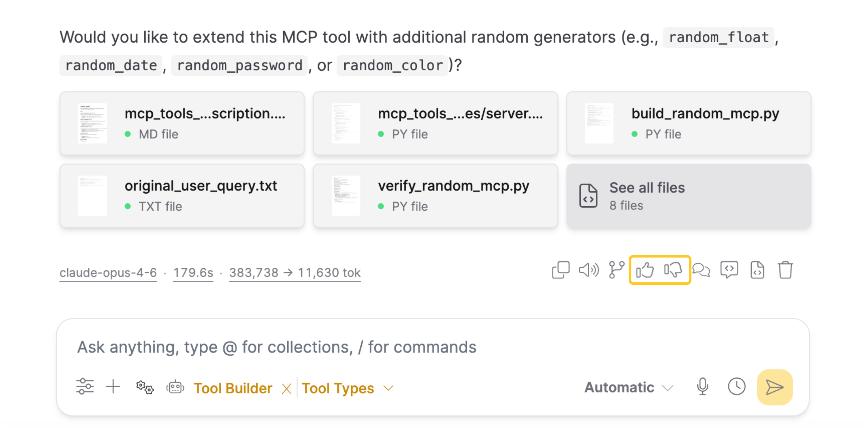Screen dimensions: 868x428
Task: Give a thumbs up to the response
Action: [x=645, y=270]
